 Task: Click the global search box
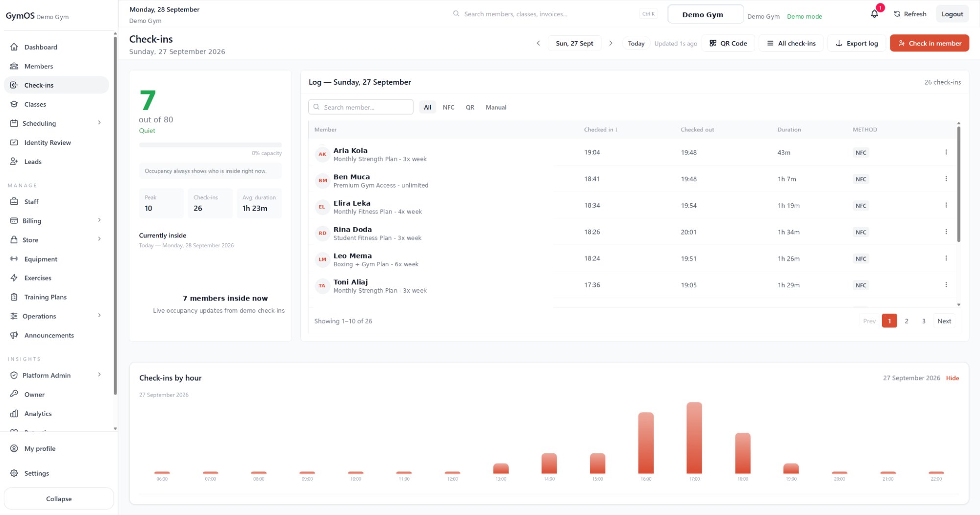coord(555,14)
